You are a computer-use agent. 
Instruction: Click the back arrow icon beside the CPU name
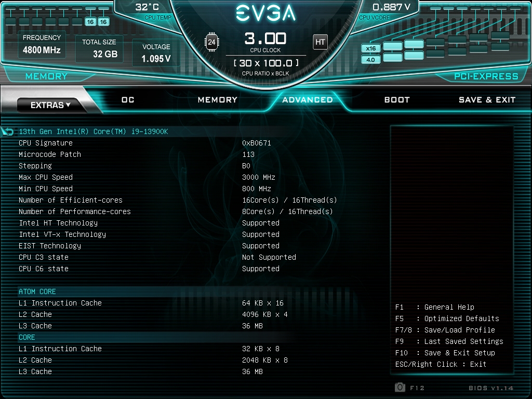[7, 131]
